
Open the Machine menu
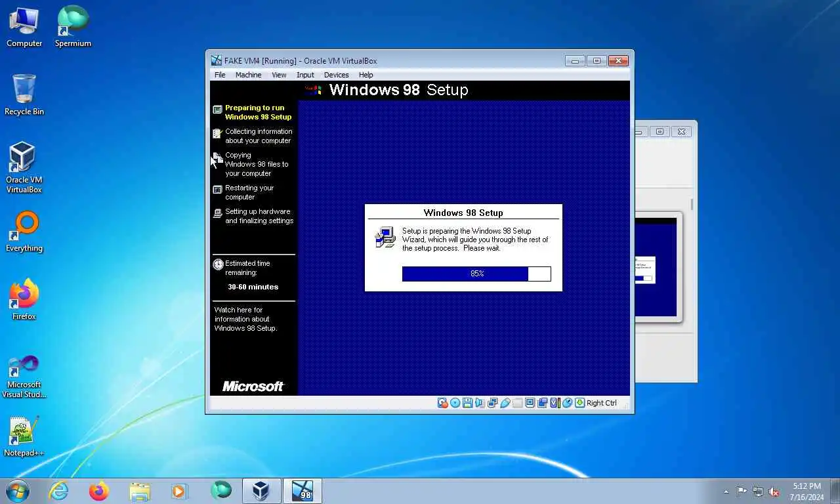pyautogui.click(x=248, y=75)
